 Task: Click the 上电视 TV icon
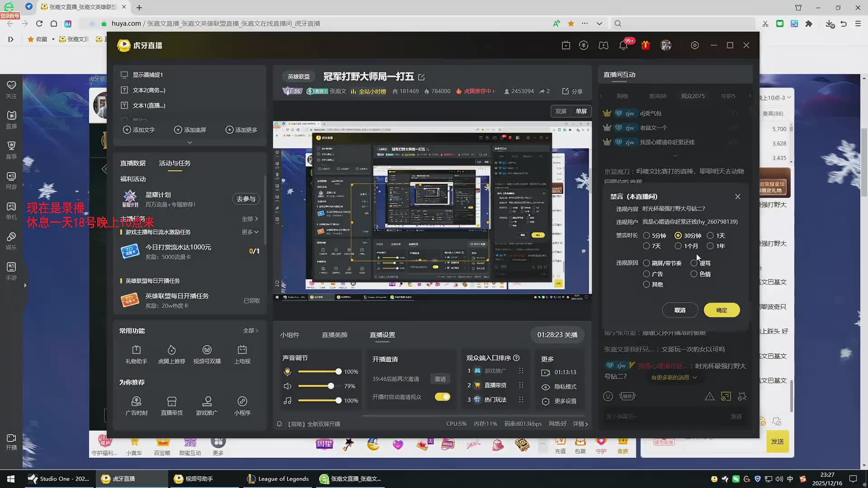242,350
